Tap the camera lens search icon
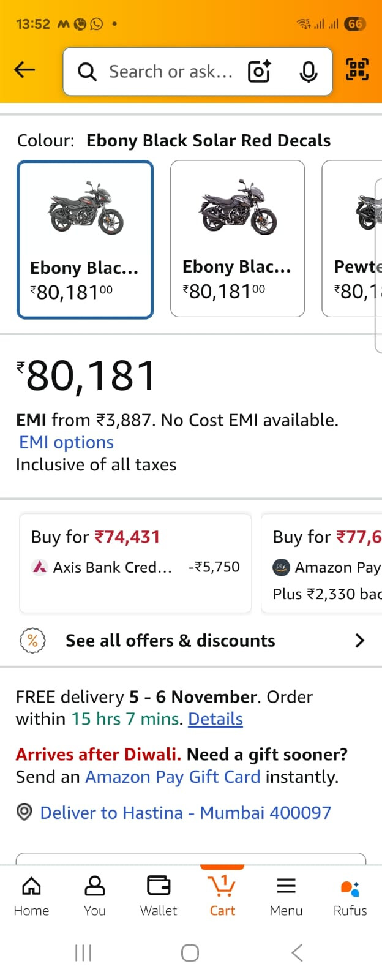This screenshot has height=980, width=382. coord(259,72)
